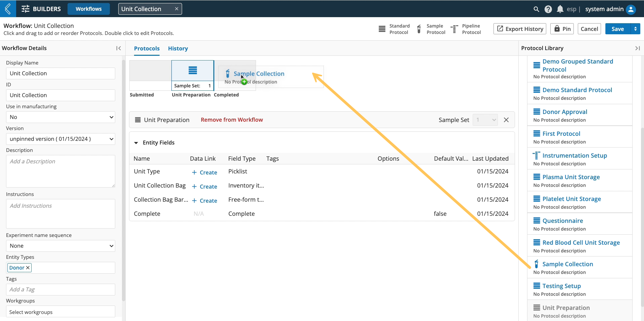Click the Last Updated column header
Image resolution: width=644 pixels, height=321 pixels.
(490, 159)
